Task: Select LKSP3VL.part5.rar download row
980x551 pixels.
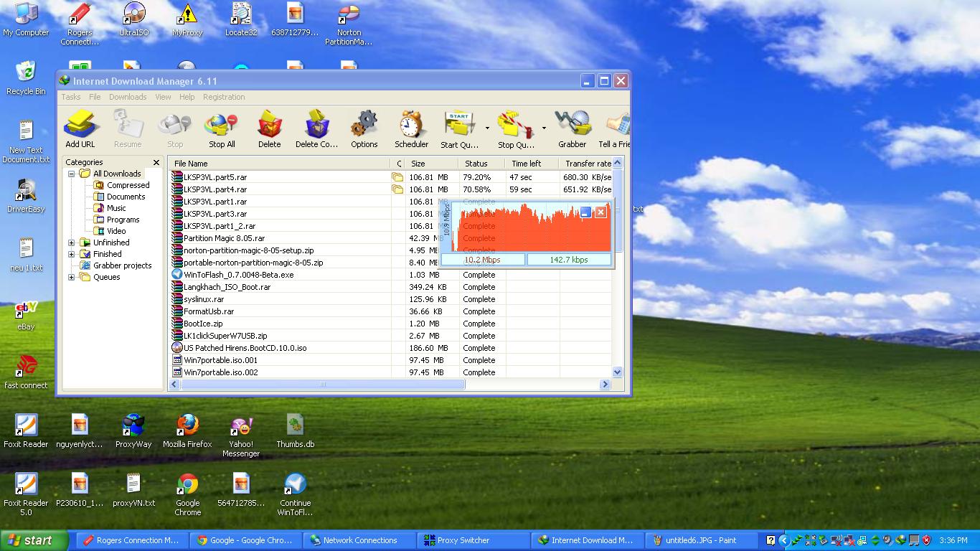Action: [392, 177]
